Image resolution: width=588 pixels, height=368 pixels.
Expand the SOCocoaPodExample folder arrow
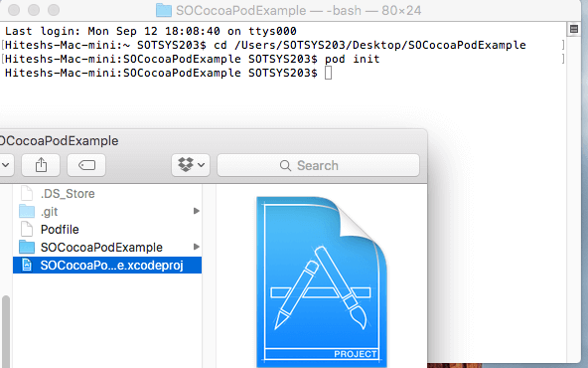click(196, 247)
